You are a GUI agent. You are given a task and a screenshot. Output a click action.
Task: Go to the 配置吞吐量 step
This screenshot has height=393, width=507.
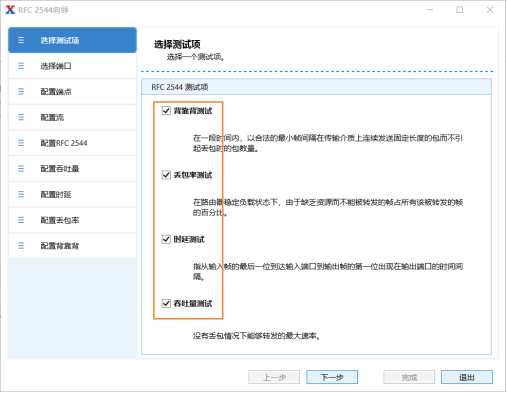[x=72, y=169]
